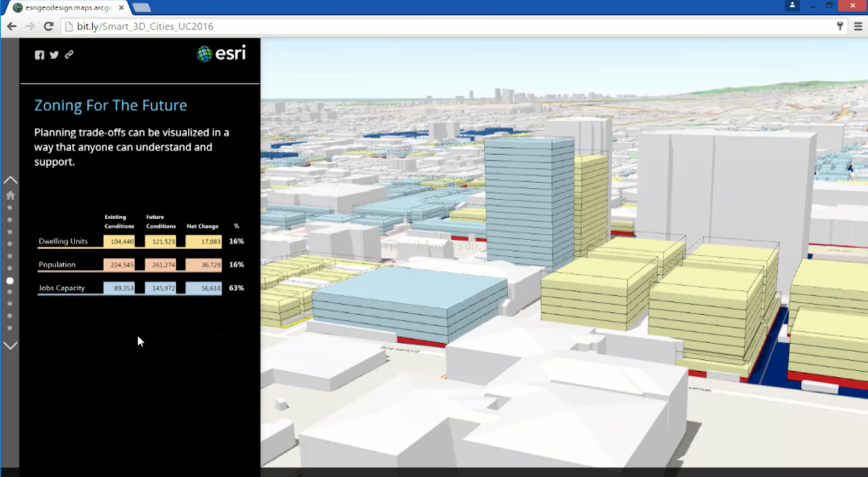This screenshot has height=477, width=868.
Task: Open the Chrome hamburger menu
Action: tap(858, 26)
